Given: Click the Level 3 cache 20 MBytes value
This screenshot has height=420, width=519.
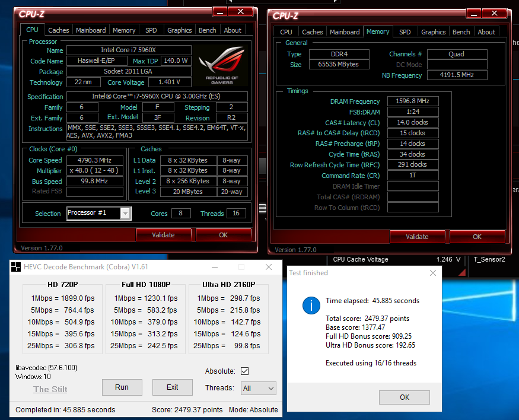Looking at the screenshot, I should 188,192.
